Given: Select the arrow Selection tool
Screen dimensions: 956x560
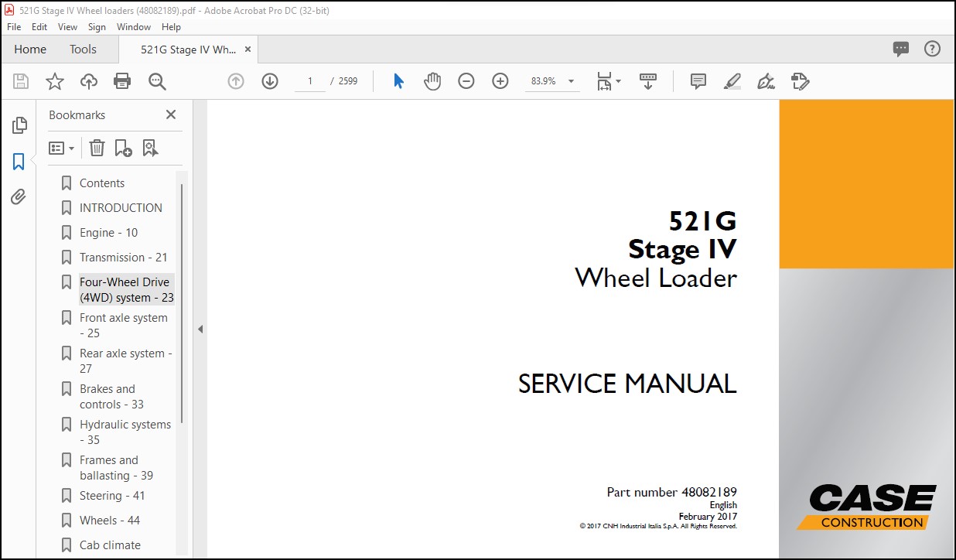Looking at the screenshot, I should click(x=398, y=81).
